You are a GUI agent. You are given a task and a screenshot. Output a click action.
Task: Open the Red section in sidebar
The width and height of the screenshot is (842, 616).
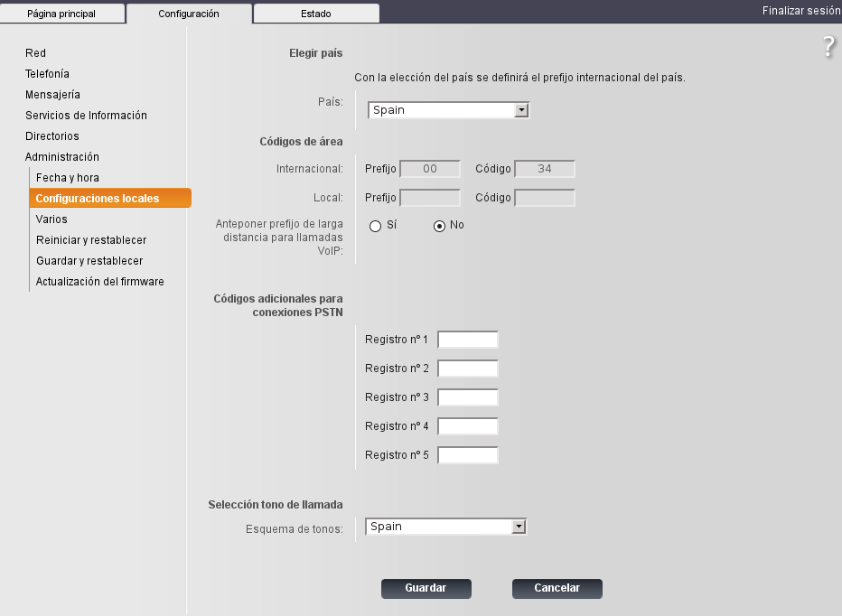(35, 53)
